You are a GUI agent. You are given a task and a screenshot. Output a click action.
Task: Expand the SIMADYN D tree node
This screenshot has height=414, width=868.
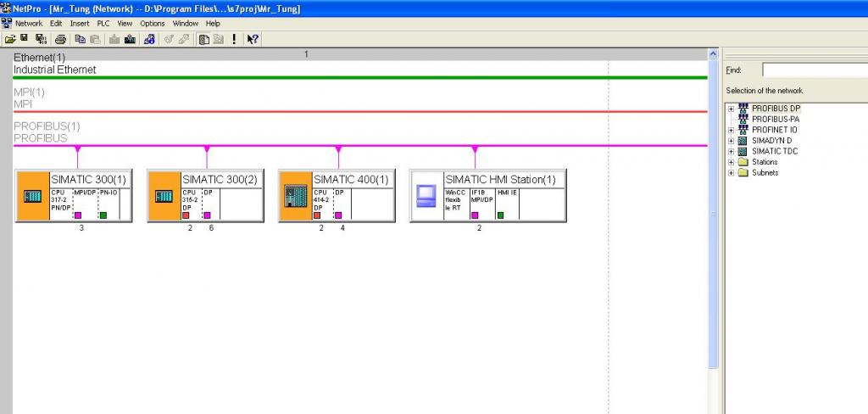[731, 141]
